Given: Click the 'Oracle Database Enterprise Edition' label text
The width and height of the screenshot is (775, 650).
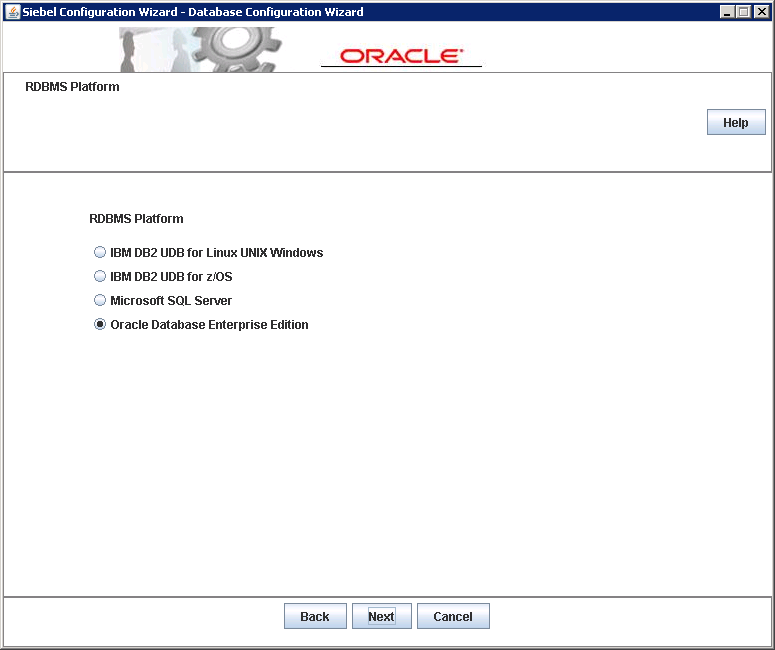Looking at the screenshot, I should [209, 325].
